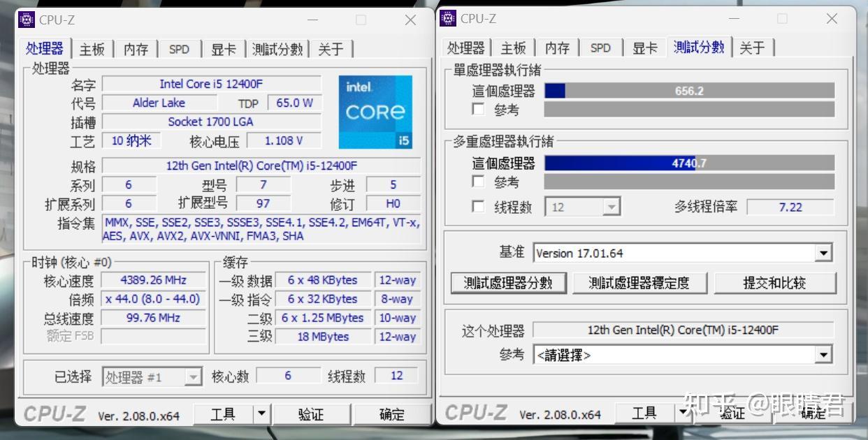Switch to 处理器 tab in right window

tap(465, 47)
